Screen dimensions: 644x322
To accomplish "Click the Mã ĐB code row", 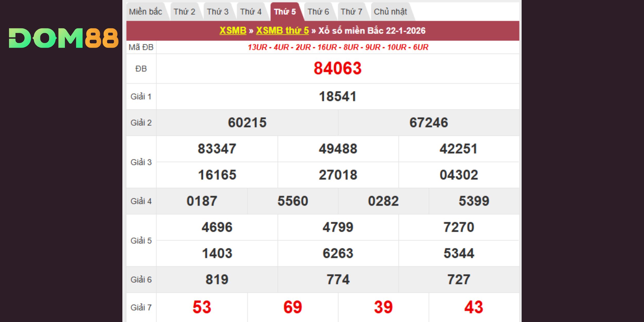I will (338, 47).
